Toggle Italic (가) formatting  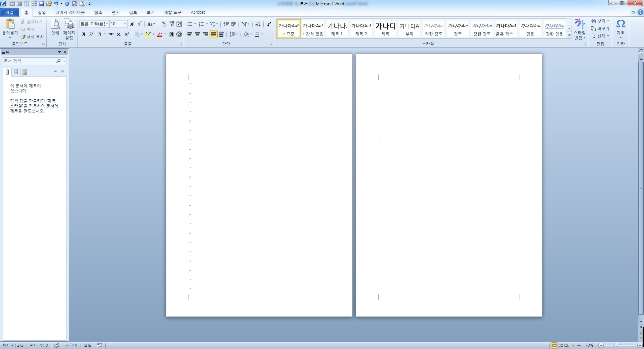(91, 34)
